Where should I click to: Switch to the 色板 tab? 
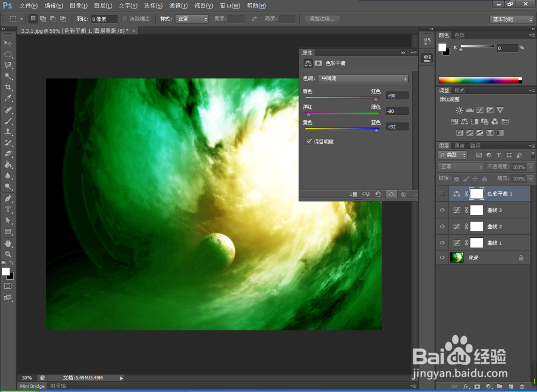pos(459,35)
